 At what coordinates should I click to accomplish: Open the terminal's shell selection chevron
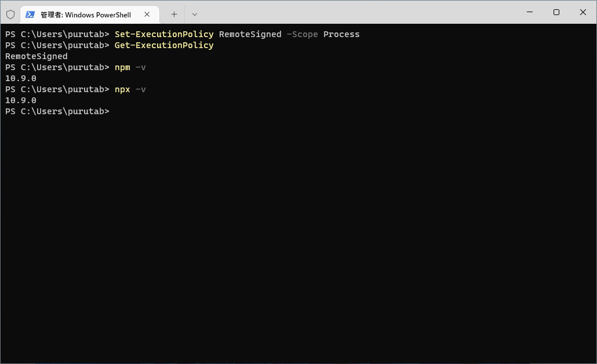click(x=195, y=14)
